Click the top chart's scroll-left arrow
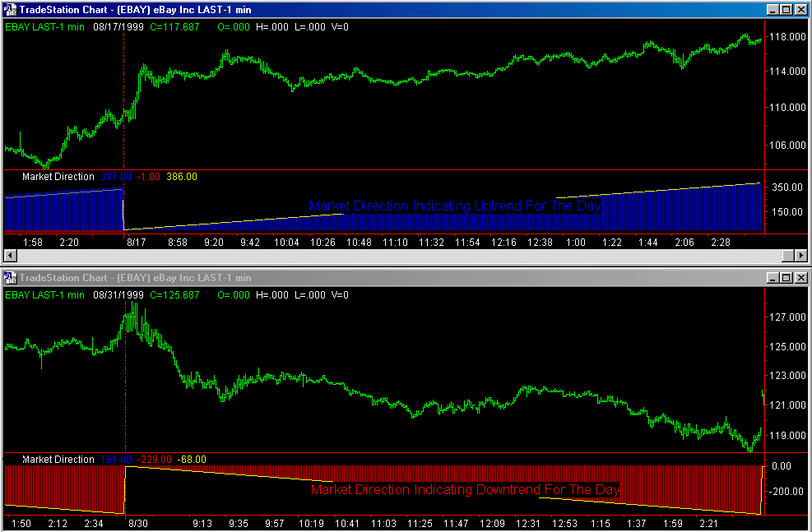Viewport: 812px width, 532px height. click(x=10, y=255)
